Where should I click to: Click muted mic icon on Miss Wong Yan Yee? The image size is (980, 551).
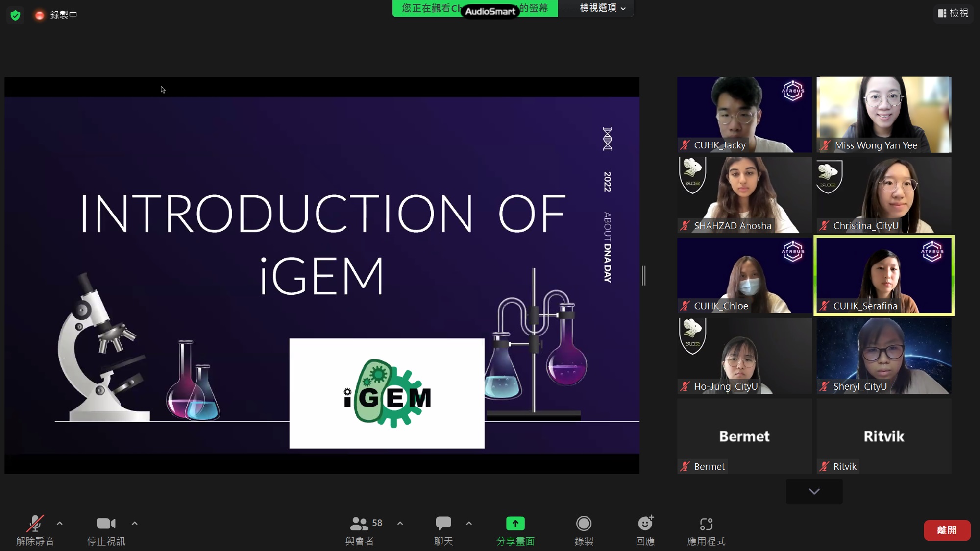(x=826, y=145)
